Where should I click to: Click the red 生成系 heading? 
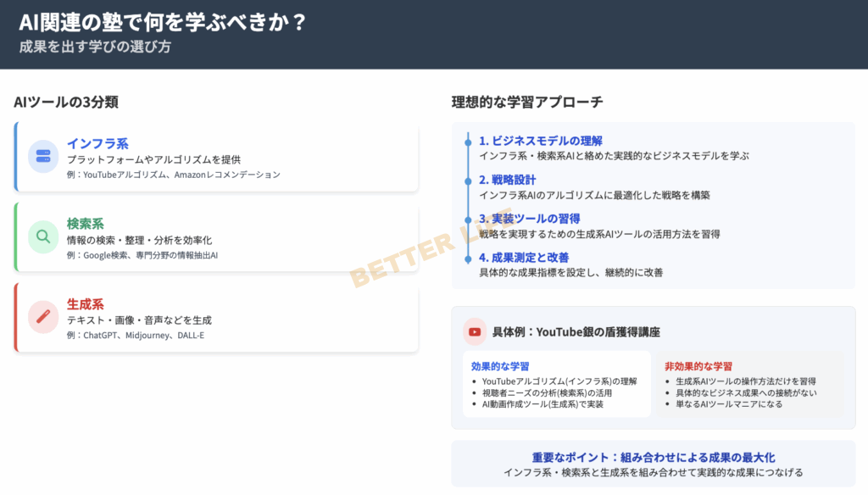click(86, 304)
